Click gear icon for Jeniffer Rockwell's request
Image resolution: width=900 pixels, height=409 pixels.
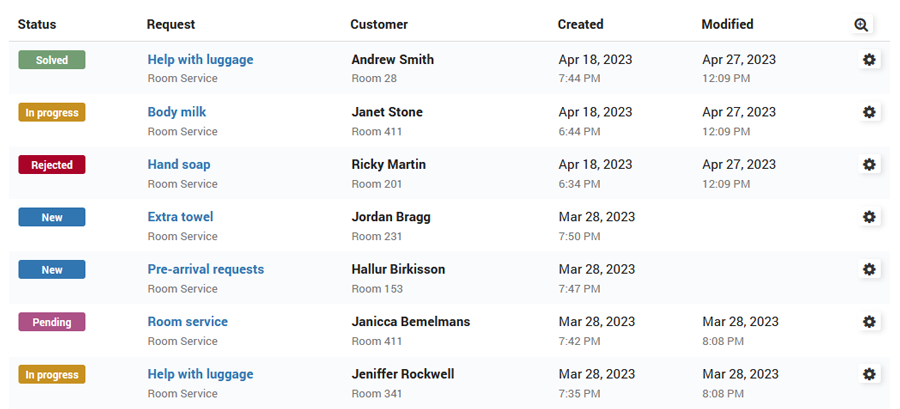tap(869, 374)
